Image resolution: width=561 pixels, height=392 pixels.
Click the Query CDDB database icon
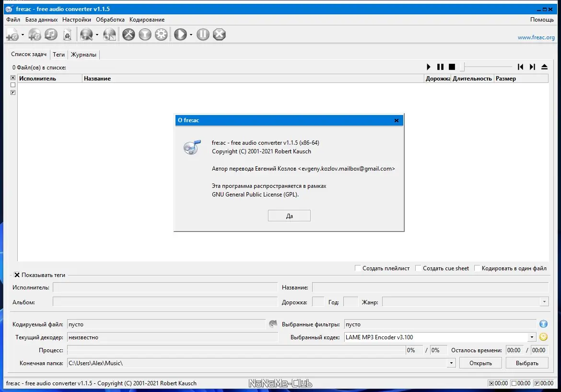click(x=86, y=35)
